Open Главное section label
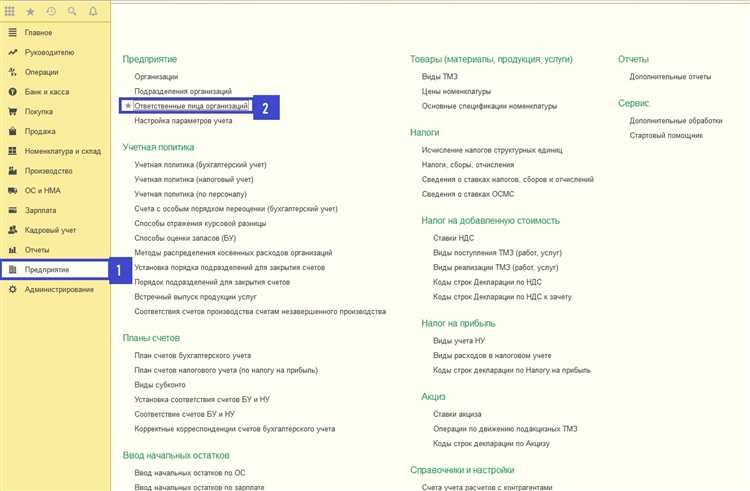The image size is (750, 491). click(x=38, y=33)
